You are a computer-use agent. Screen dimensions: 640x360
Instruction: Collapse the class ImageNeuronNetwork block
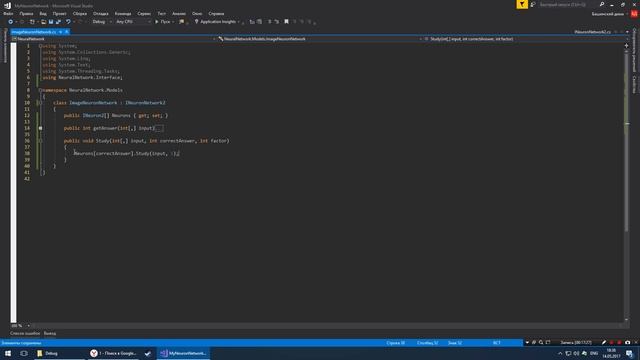point(40,103)
